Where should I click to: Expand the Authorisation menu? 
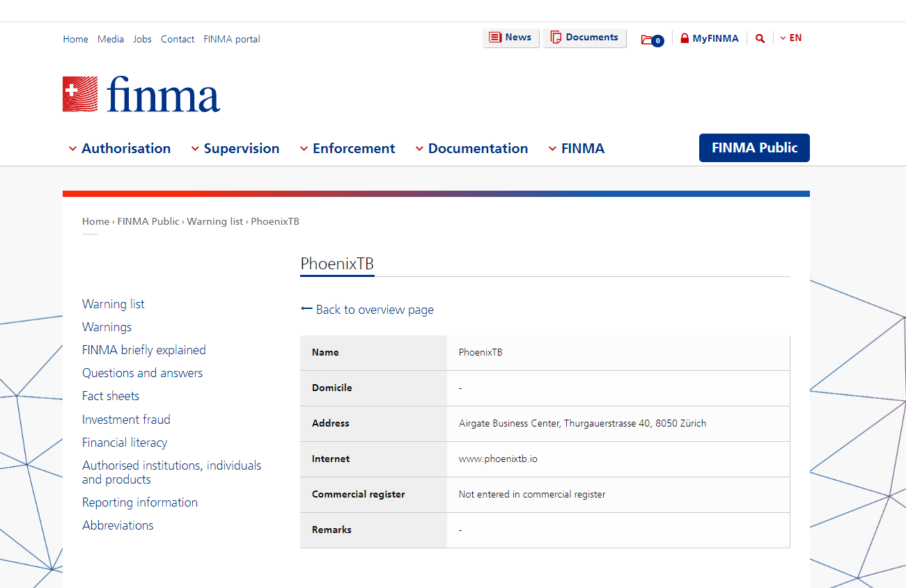(x=120, y=148)
